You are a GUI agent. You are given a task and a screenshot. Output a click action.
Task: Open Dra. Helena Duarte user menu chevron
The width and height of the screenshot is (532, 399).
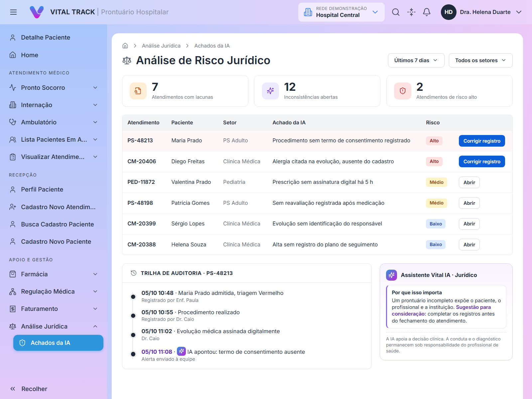519,12
